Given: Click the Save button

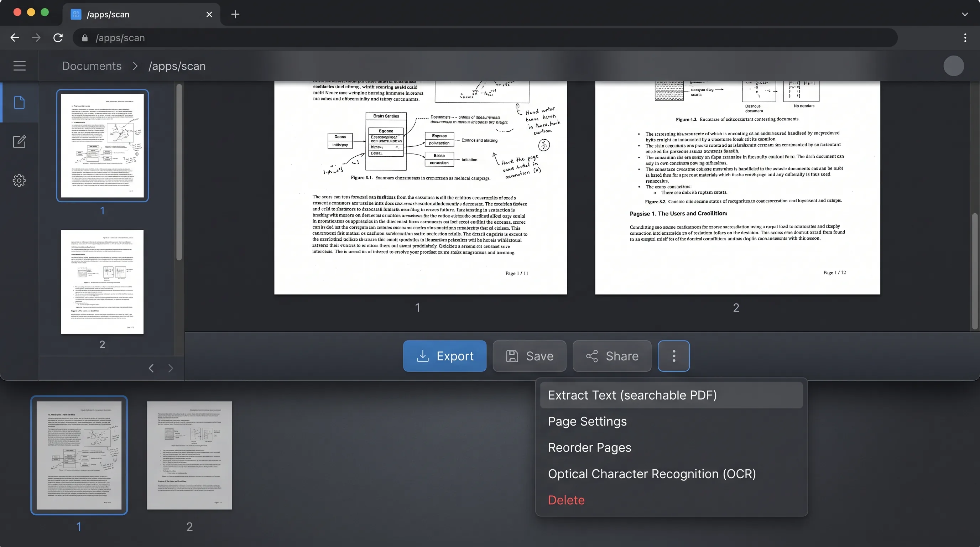Looking at the screenshot, I should pos(530,356).
